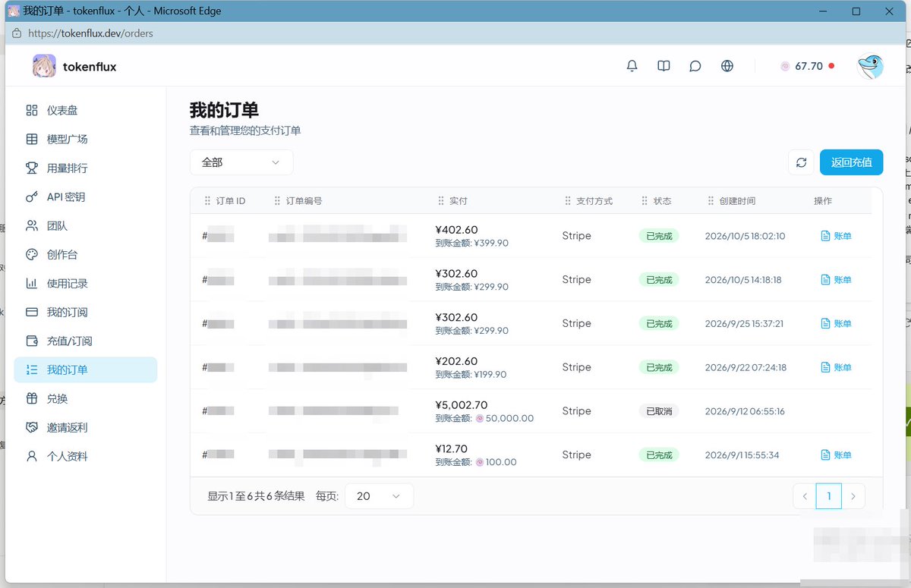Image resolution: width=911 pixels, height=588 pixels.
Task: Click the 实付 column header
Action: (458, 201)
